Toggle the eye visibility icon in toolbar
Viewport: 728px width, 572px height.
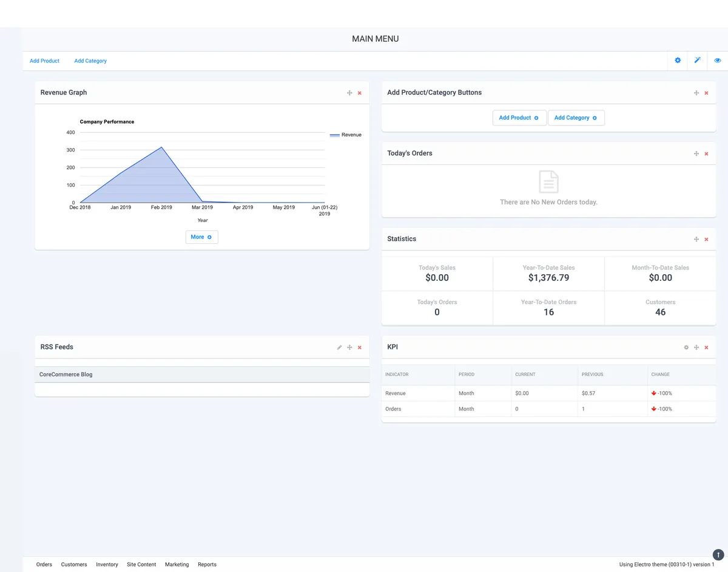[x=718, y=61]
